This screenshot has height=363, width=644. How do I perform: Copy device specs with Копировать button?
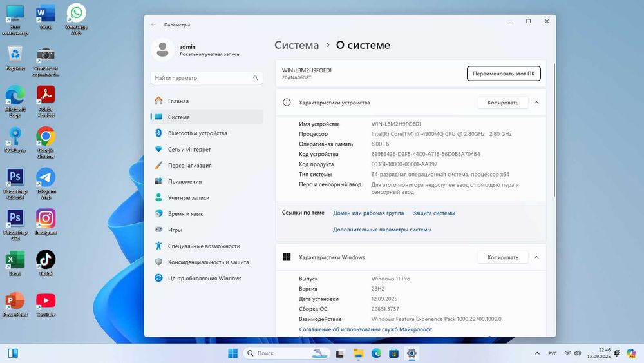pyautogui.click(x=503, y=103)
